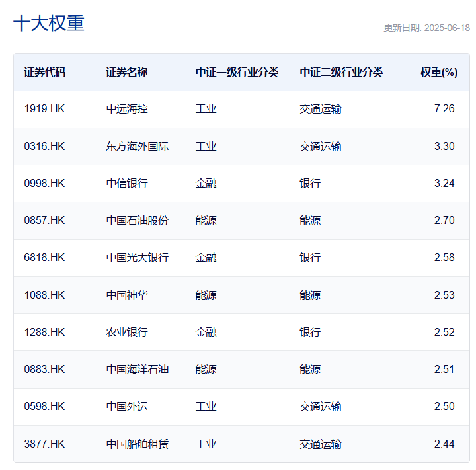This screenshot has height=470, width=476.
Task: Click weight value 7.26
Action: (444, 108)
